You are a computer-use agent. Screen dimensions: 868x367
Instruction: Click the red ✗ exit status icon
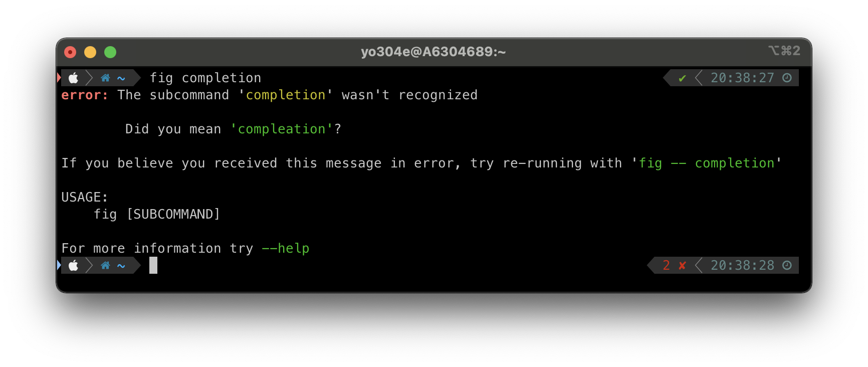tap(682, 265)
